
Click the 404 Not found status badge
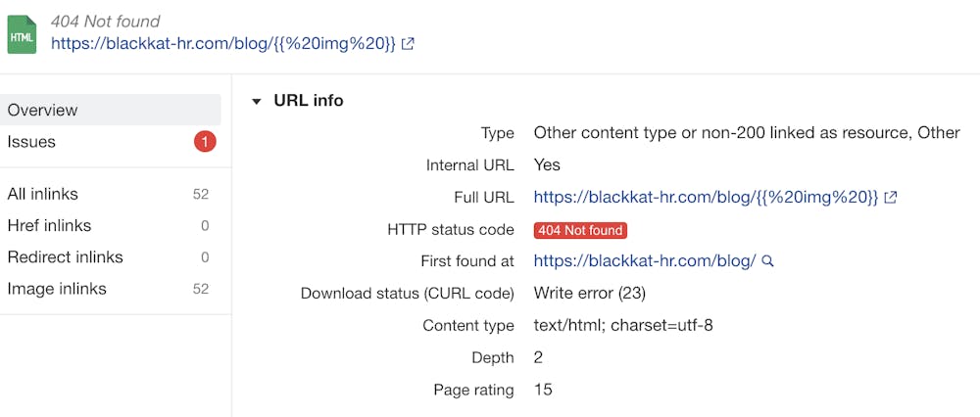(579, 230)
